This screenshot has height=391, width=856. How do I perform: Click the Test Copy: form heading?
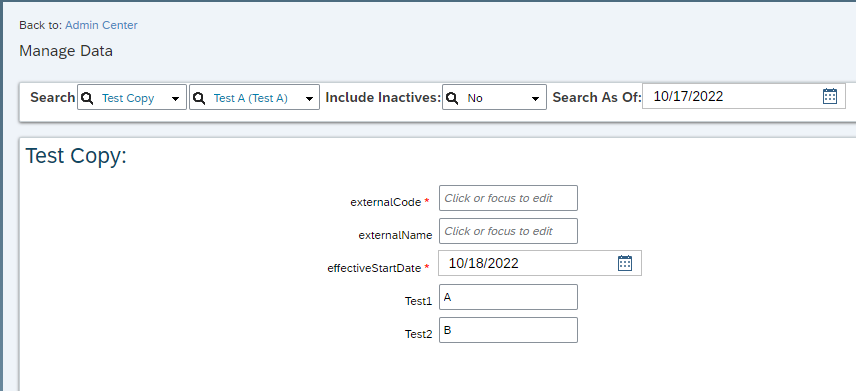76,156
